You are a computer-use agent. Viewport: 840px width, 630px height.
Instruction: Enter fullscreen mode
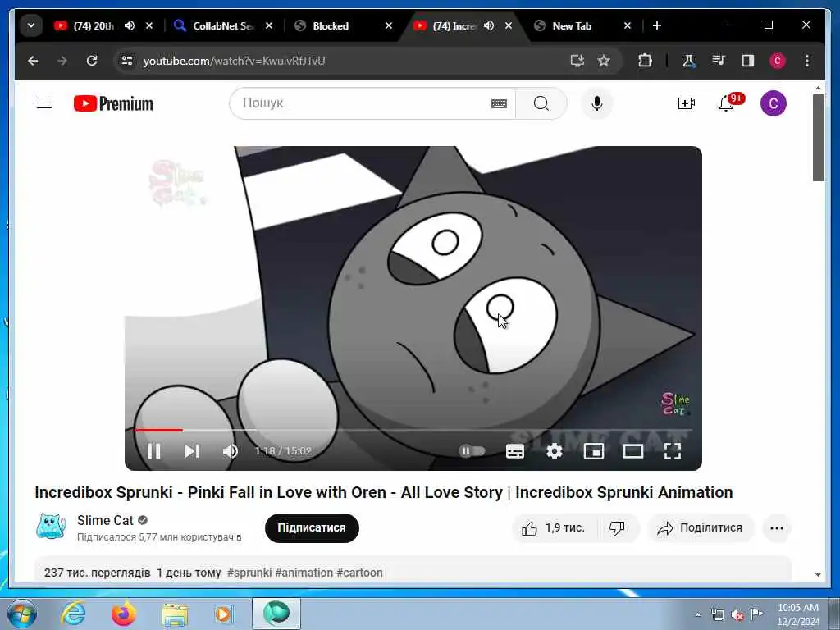click(x=673, y=451)
